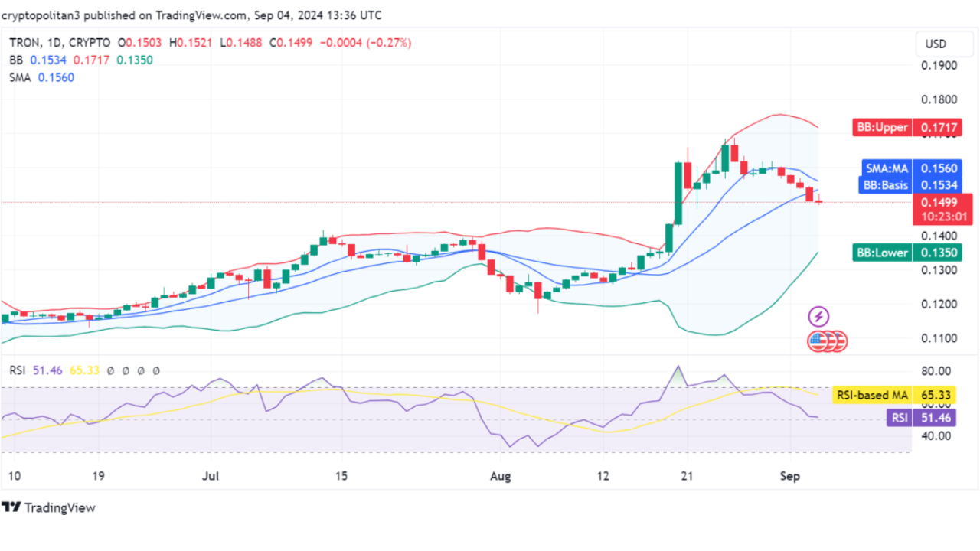This screenshot has height=551, width=980.
Task: Click the purple lightning bolt event icon
Action: click(819, 316)
